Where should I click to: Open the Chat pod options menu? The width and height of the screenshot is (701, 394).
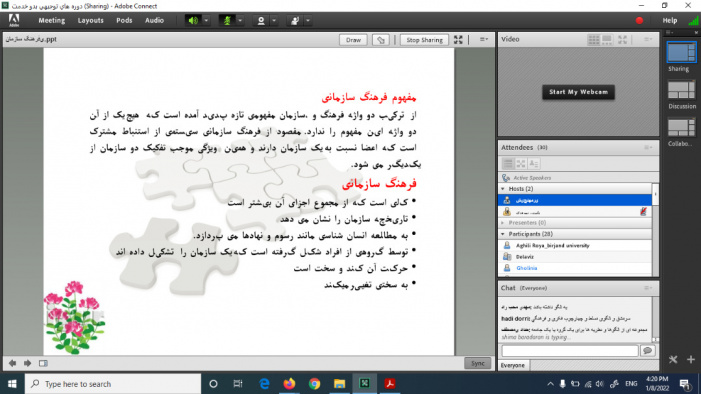click(648, 288)
